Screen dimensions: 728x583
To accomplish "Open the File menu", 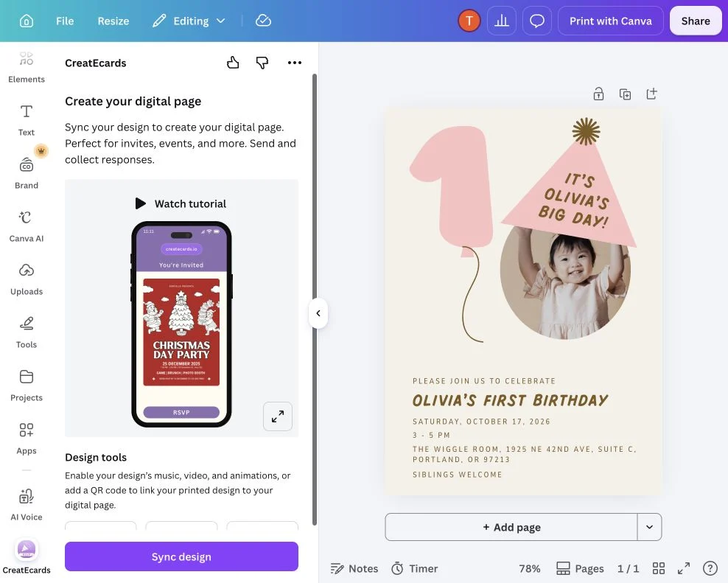I will click(65, 21).
